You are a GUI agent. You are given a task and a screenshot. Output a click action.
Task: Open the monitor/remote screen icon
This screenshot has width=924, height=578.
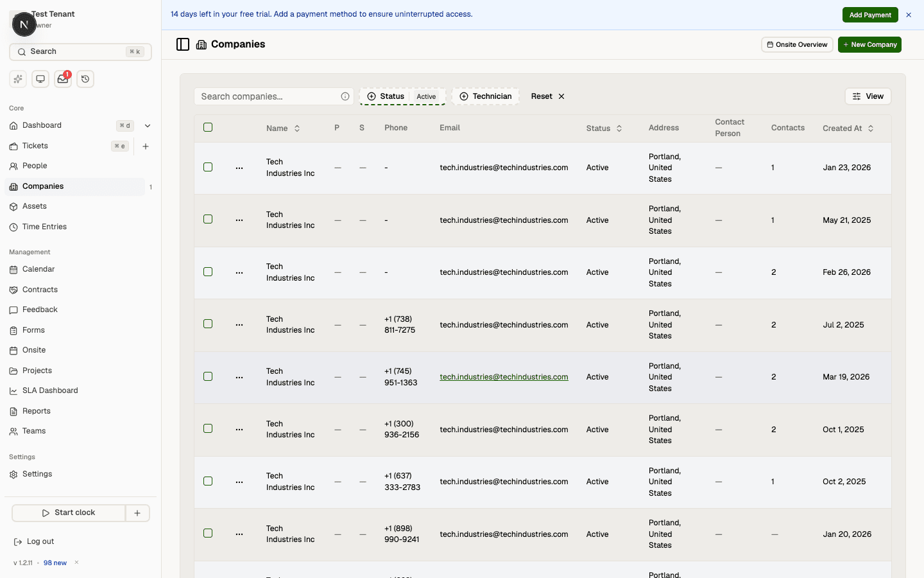pyautogui.click(x=40, y=78)
